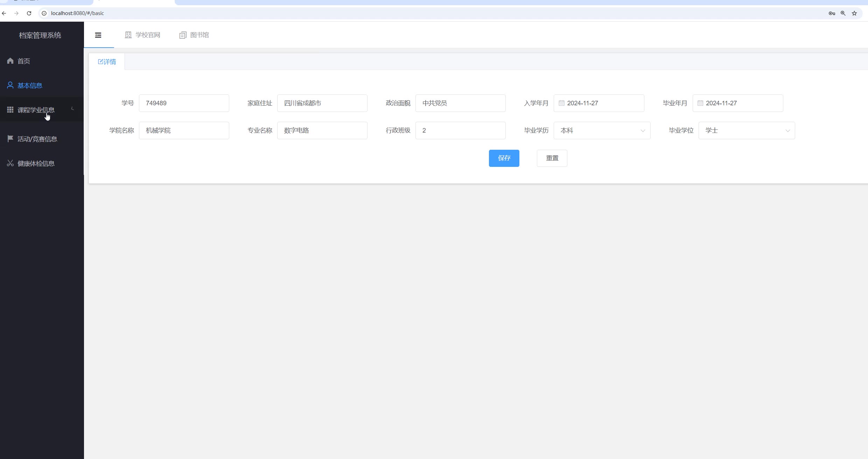Expand the 课程学业信息 submenu arrow

73,109
